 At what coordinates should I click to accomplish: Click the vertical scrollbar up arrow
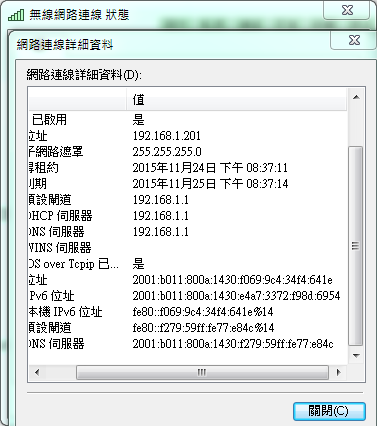click(356, 98)
